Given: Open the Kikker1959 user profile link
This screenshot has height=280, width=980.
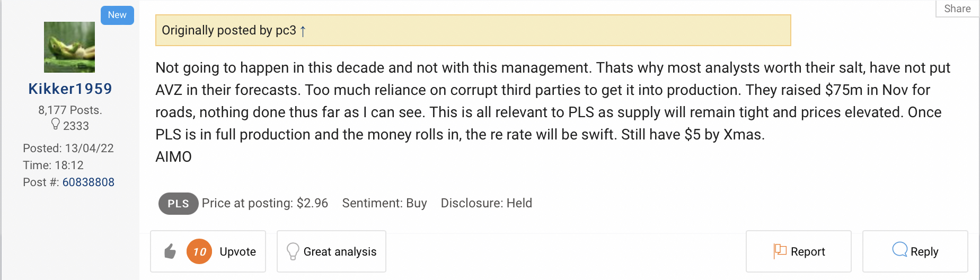Looking at the screenshot, I should (x=70, y=89).
